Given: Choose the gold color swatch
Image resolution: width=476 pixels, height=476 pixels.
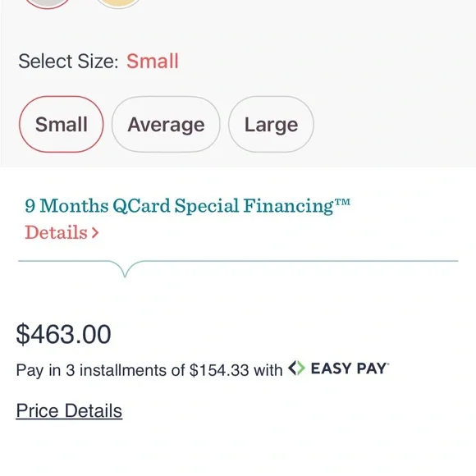Looking at the screenshot, I should pyautogui.click(x=119, y=3).
